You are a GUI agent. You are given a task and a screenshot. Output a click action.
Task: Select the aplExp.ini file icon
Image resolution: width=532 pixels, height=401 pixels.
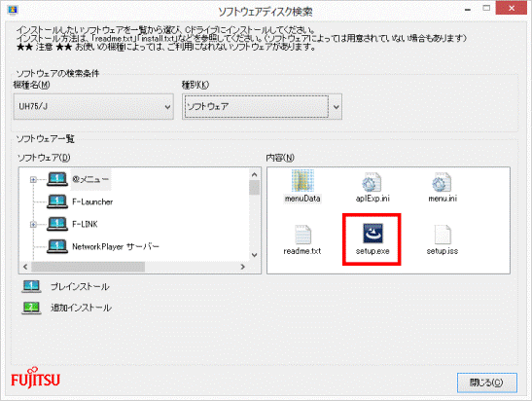(372, 182)
